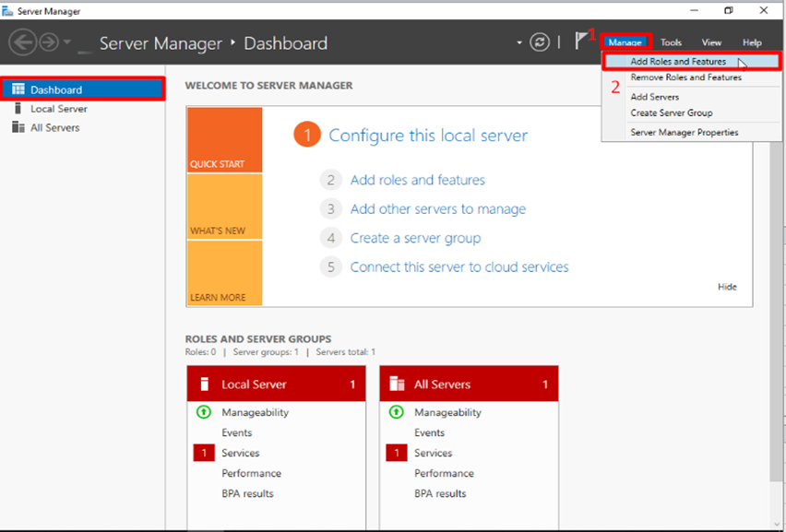Click Connect this server to cloud services

[x=459, y=267]
